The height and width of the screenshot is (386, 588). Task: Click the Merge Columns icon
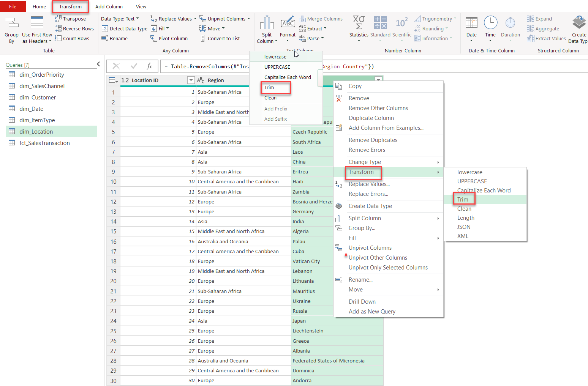[302, 19]
